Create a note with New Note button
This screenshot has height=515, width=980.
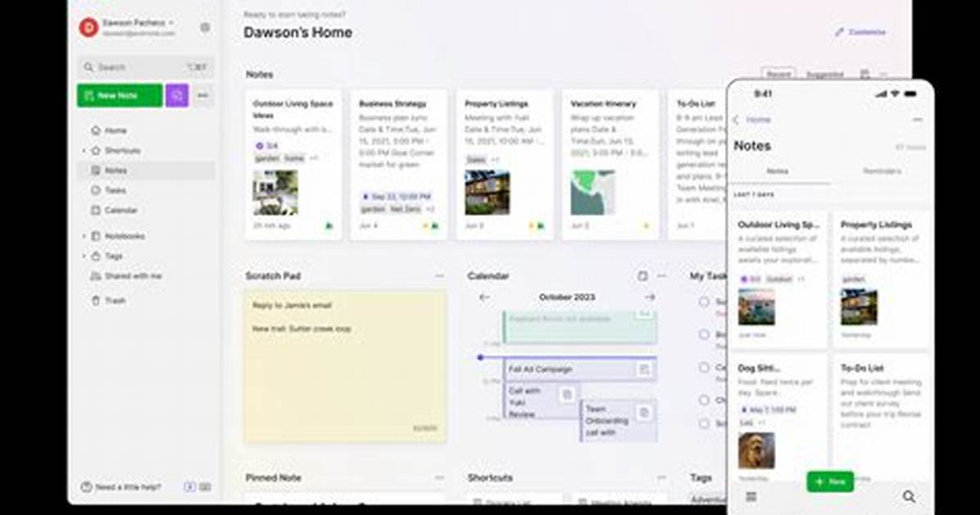point(120,96)
